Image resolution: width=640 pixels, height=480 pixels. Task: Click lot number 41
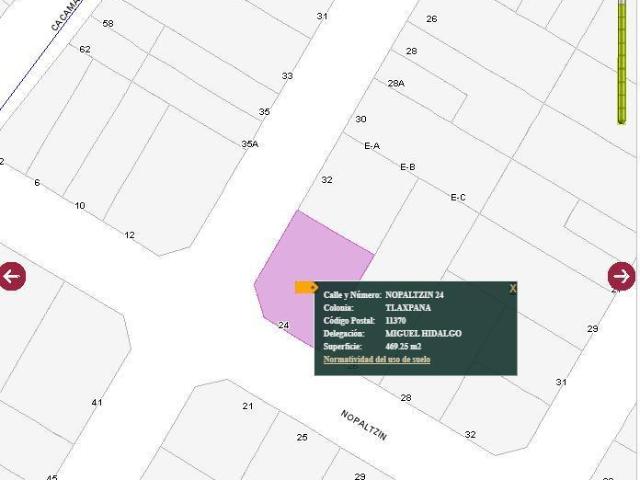[97, 402]
